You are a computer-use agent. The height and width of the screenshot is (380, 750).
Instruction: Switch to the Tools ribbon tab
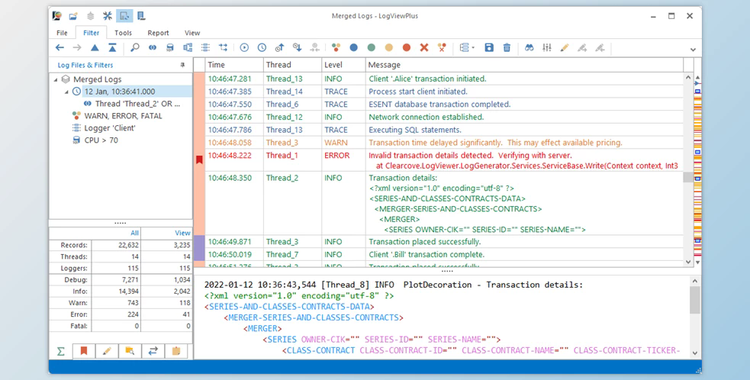(123, 33)
